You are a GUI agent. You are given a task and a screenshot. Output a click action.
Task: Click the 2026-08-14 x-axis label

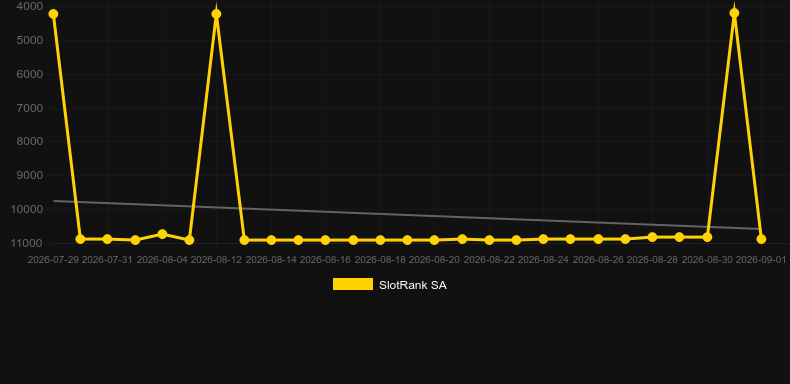click(271, 260)
